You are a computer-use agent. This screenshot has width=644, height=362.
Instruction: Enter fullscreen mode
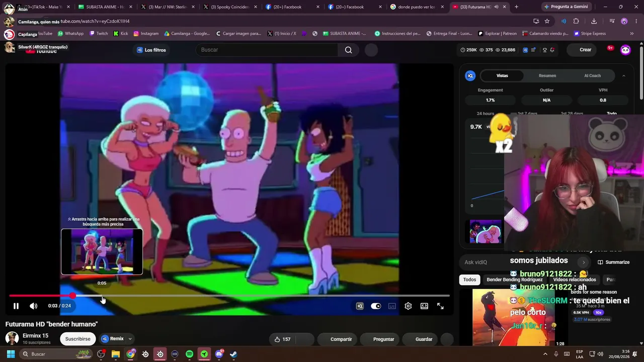(x=440, y=306)
